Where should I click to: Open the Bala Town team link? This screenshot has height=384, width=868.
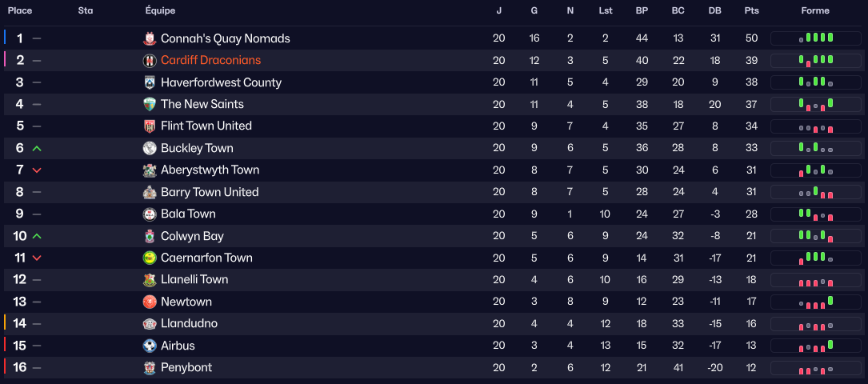point(188,214)
